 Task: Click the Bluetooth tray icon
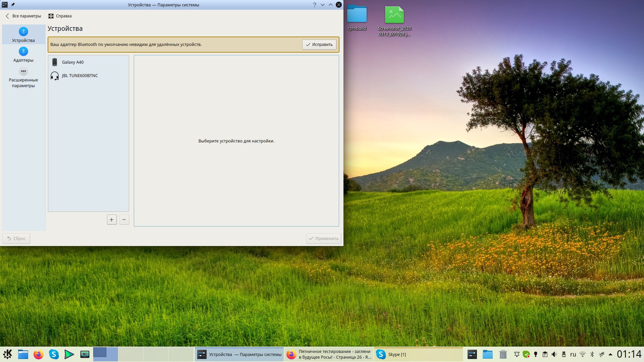pyautogui.click(x=592, y=354)
